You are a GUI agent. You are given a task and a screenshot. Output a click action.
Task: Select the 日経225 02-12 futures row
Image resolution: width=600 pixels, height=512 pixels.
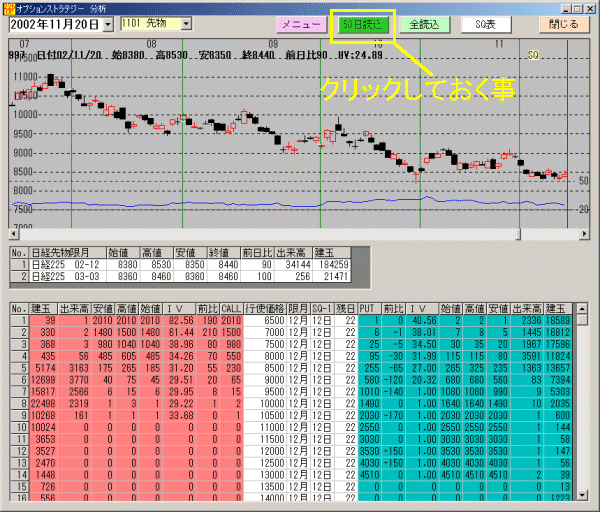coord(180,264)
